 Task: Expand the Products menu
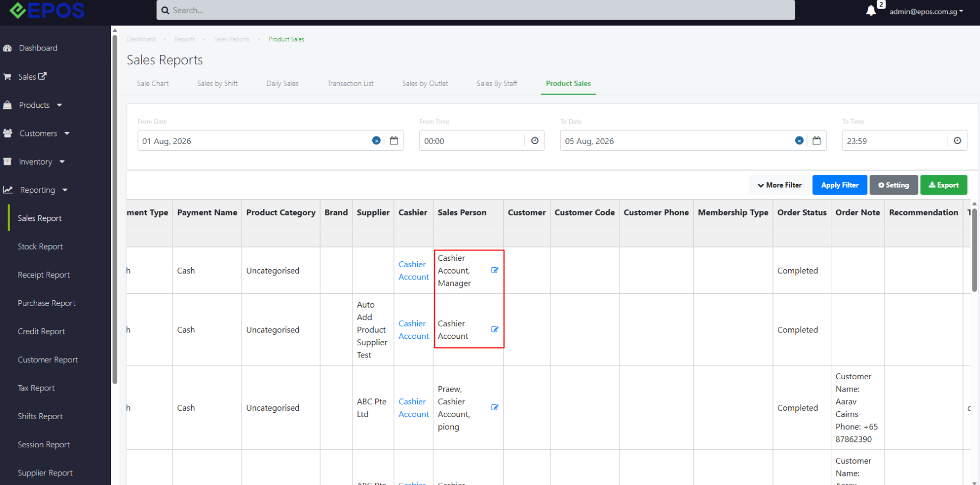pos(40,105)
